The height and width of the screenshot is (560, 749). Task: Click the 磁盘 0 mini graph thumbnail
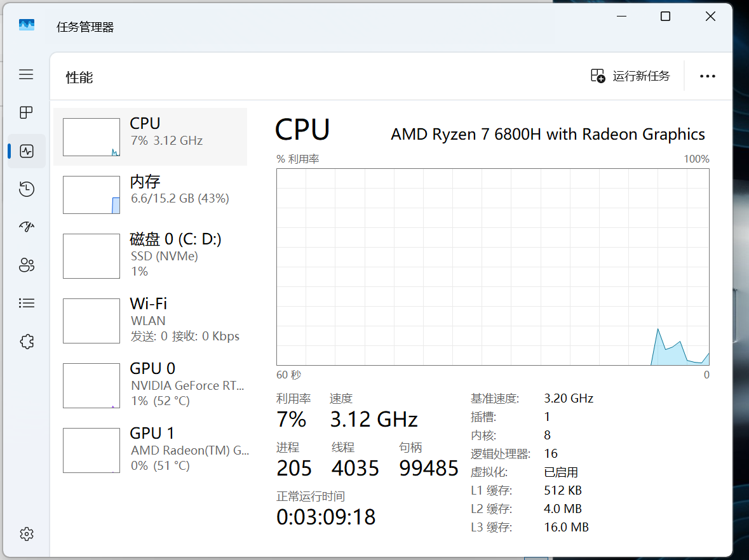pyautogui.click(x=91, y=256)
